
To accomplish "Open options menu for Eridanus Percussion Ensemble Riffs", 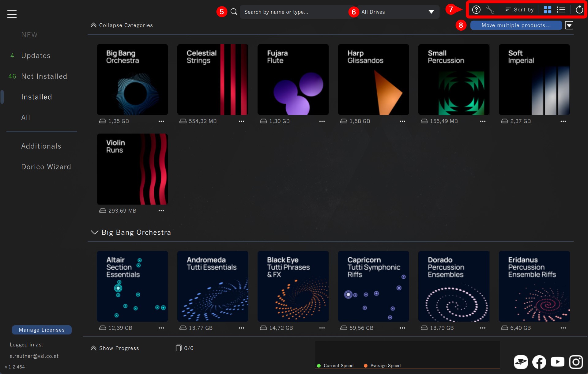I will pos(563,328).
